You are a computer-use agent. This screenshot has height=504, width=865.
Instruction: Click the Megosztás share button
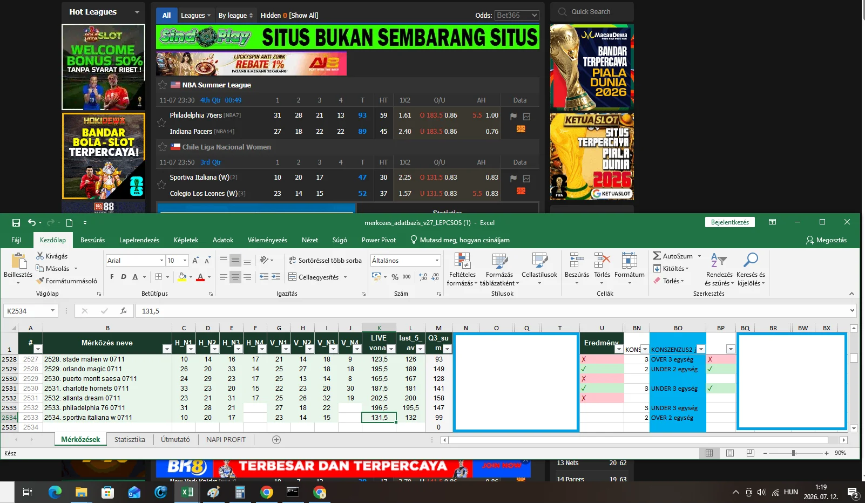826,240
